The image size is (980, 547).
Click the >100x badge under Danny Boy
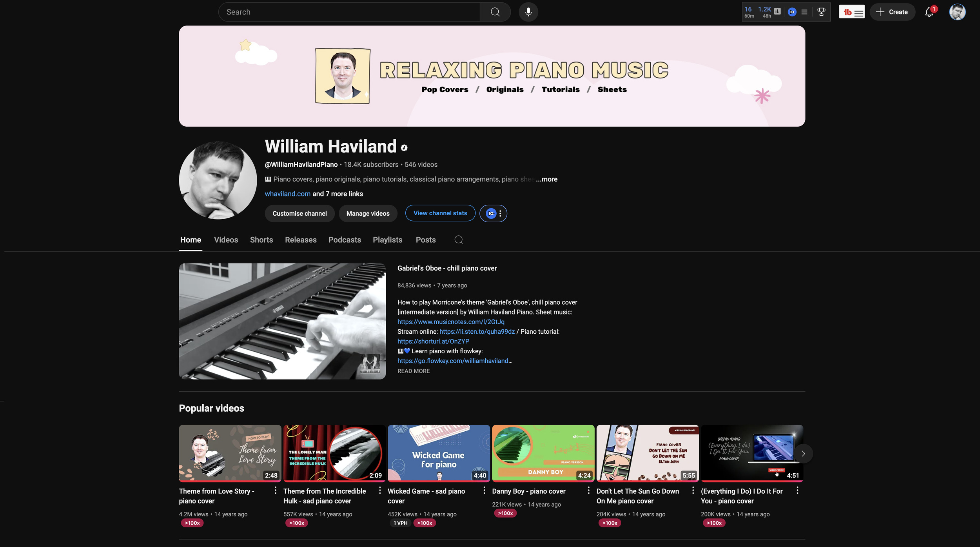505,513
